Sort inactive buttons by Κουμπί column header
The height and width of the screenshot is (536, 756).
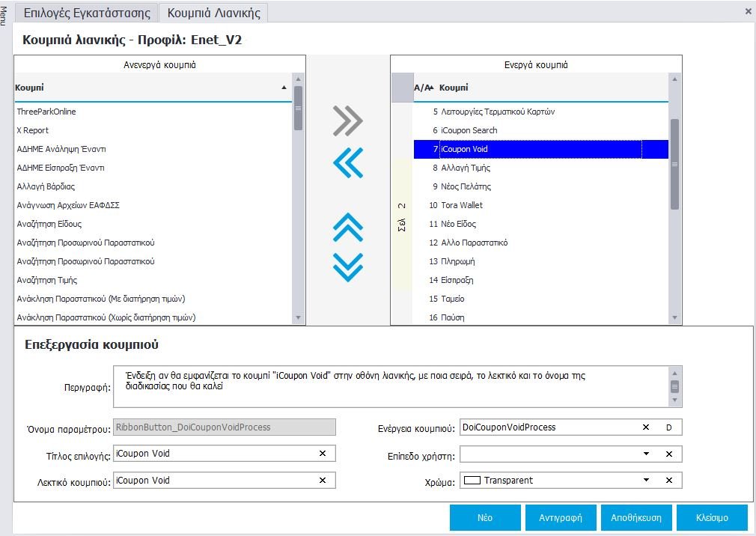pyautogui.click(x=150, y=88)
